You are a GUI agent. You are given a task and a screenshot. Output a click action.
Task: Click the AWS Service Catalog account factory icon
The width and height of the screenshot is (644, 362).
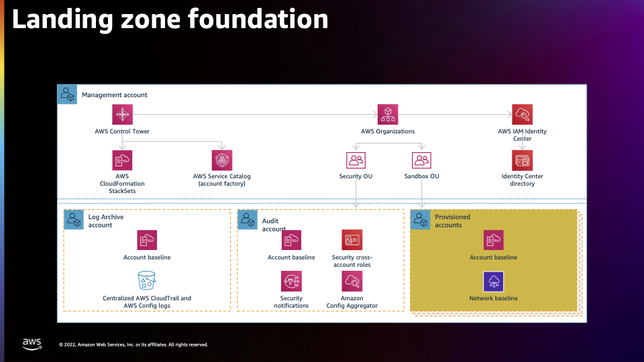[222, 160]
